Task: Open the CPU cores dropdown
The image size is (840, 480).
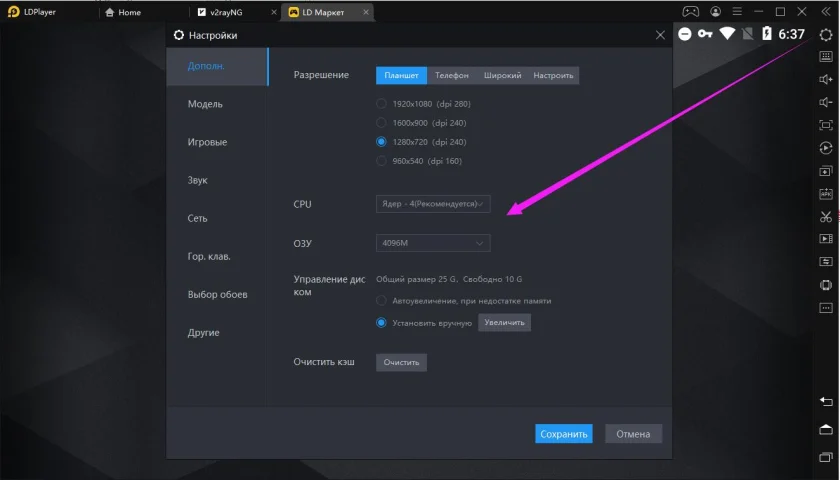Action: tap(433, 204)
